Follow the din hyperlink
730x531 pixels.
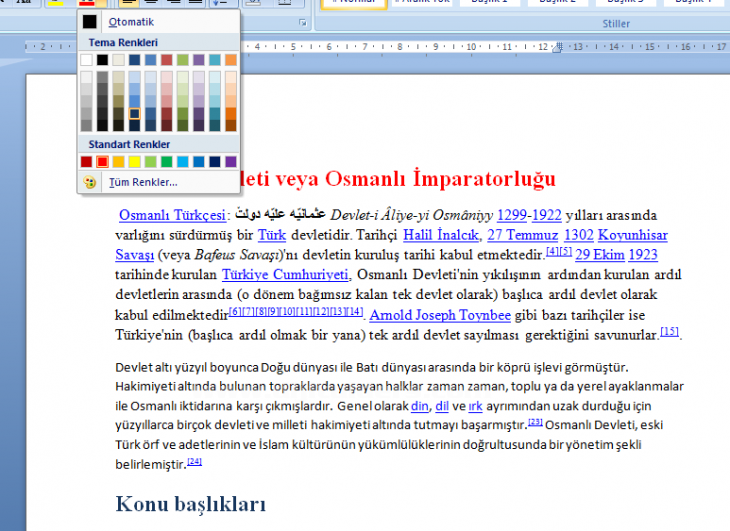pos(419,406)
